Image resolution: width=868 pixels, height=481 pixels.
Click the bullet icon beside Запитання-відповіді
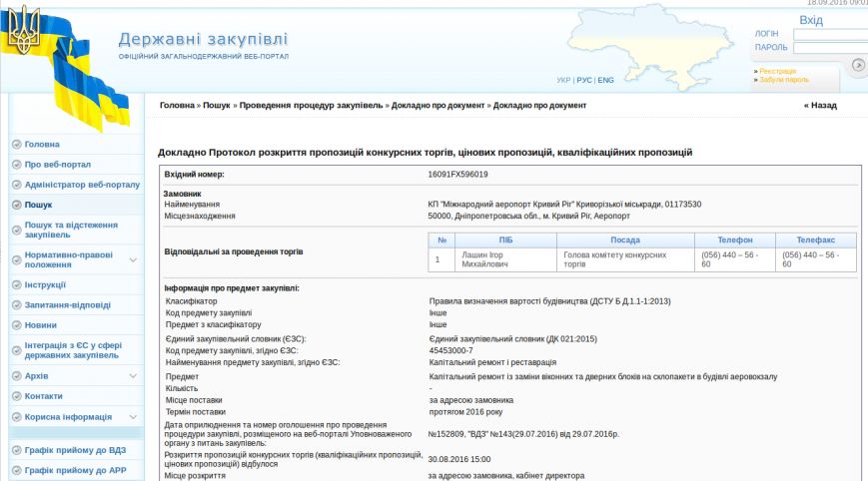pyautogui.click(x=17, y=305)
